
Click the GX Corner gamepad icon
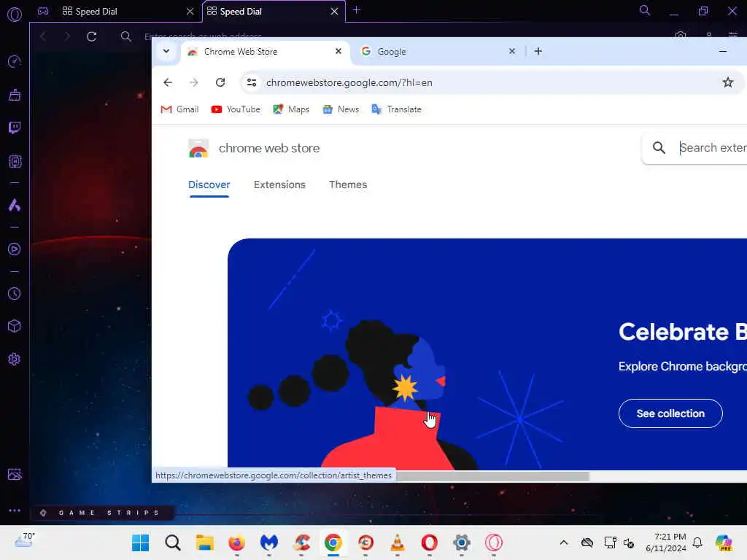[43, 11]
